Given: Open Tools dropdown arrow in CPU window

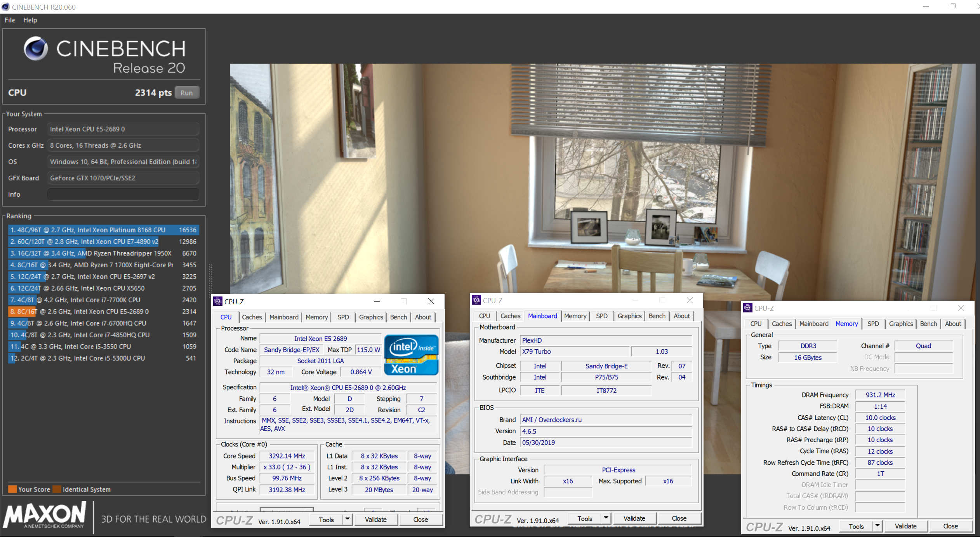Looking at the screenshot, I should (x=348, y=519).
